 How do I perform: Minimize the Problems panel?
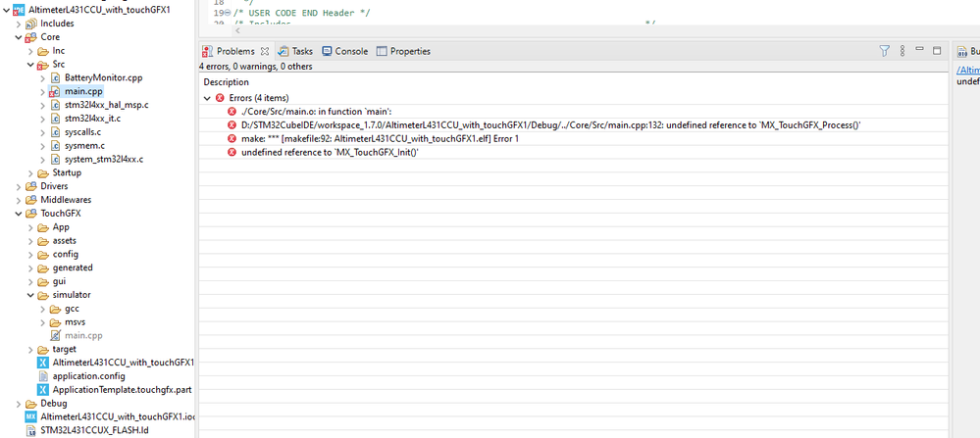pos(919,49)
